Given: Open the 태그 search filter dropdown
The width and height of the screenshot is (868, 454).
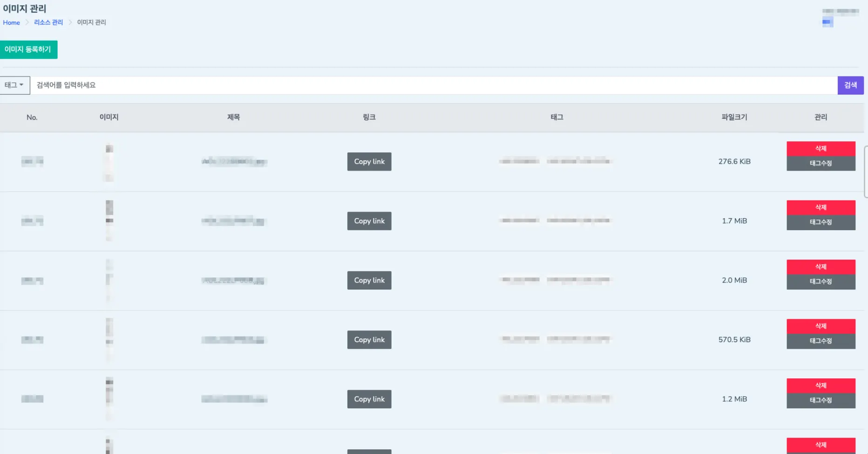Looking at the screenshot, I should (14, 85).
